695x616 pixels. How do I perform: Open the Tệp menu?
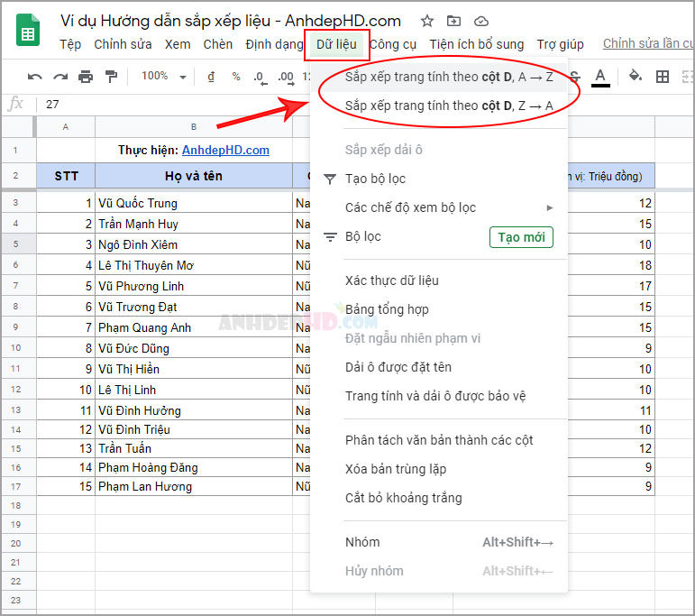pyautogui.click(x=70, y=44)
